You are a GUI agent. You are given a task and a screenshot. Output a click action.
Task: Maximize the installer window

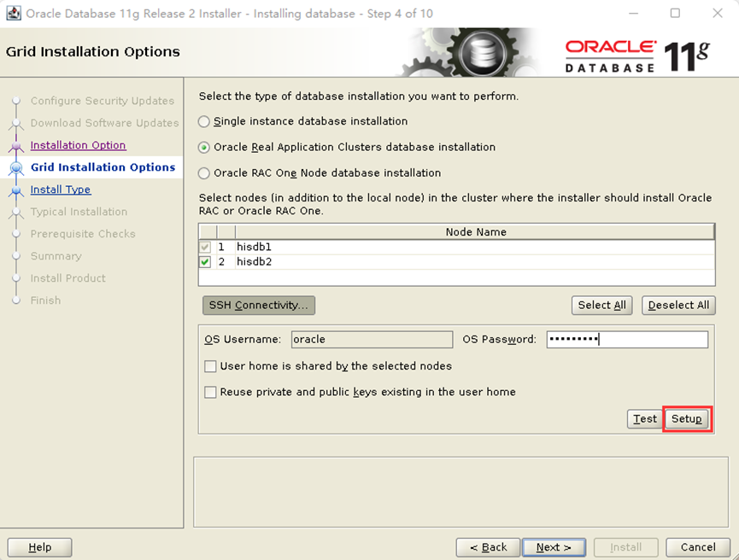click(x=676, y=13)
